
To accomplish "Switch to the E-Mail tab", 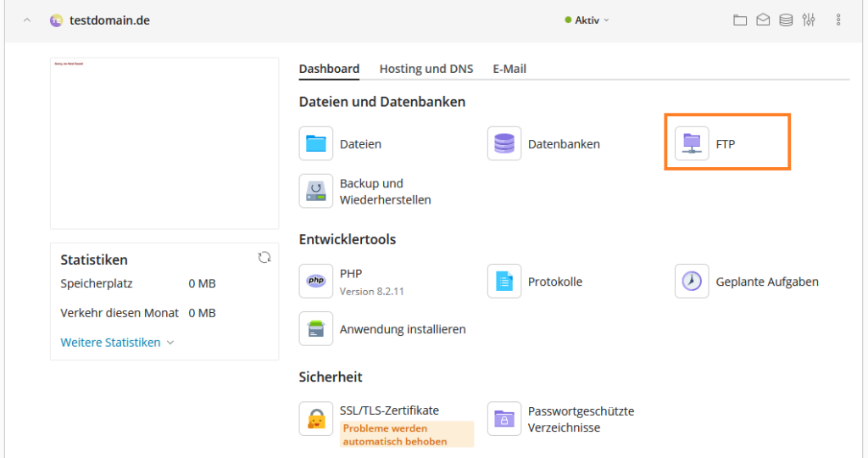I will (x=509, y=69).
